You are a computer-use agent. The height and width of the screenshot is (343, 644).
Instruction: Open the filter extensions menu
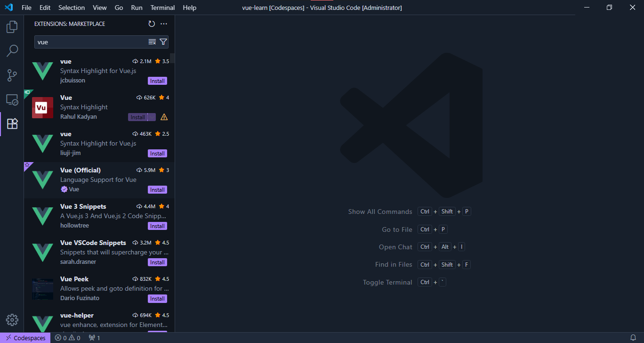click(163, 42)
